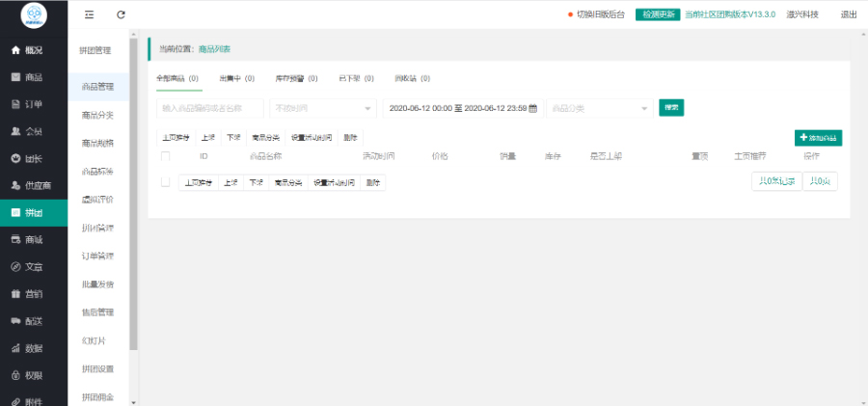Open 概况 home icon in sidebar
Viewport: 868px width, 406px height.
16,50
